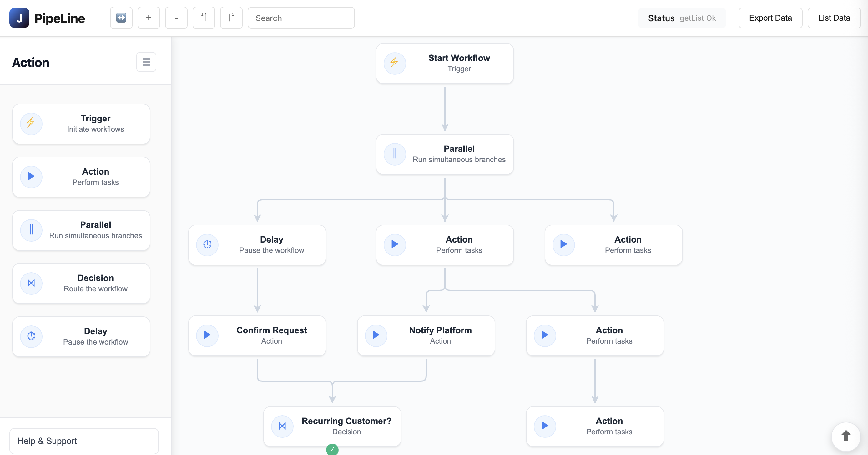Zoom in with the plus button
Viewport: 868px width, 455px height.
click(x=149, y=18)
